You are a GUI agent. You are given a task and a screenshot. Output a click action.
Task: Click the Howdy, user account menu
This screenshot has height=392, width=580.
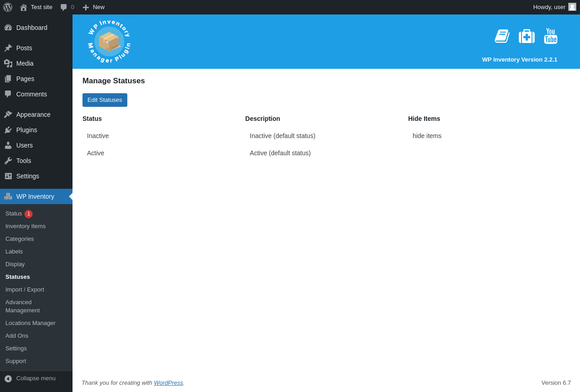coord(555,7)
